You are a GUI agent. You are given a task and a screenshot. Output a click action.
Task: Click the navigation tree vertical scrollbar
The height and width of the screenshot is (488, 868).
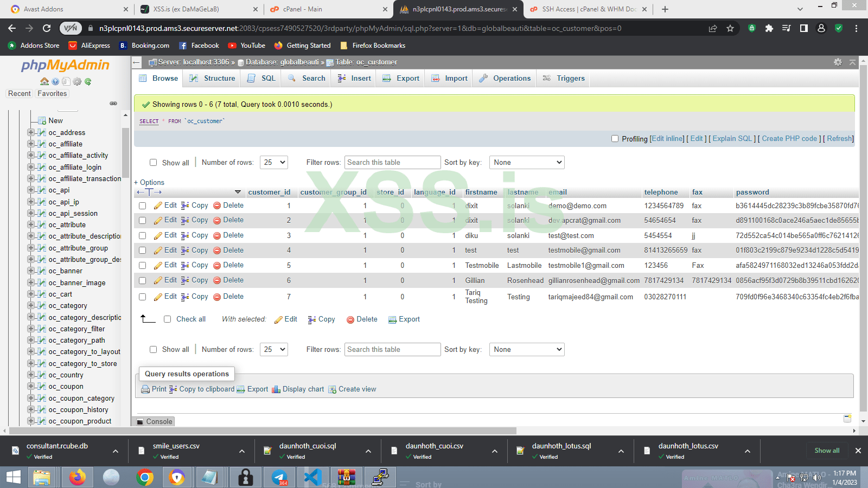click(x=125, y=152)
